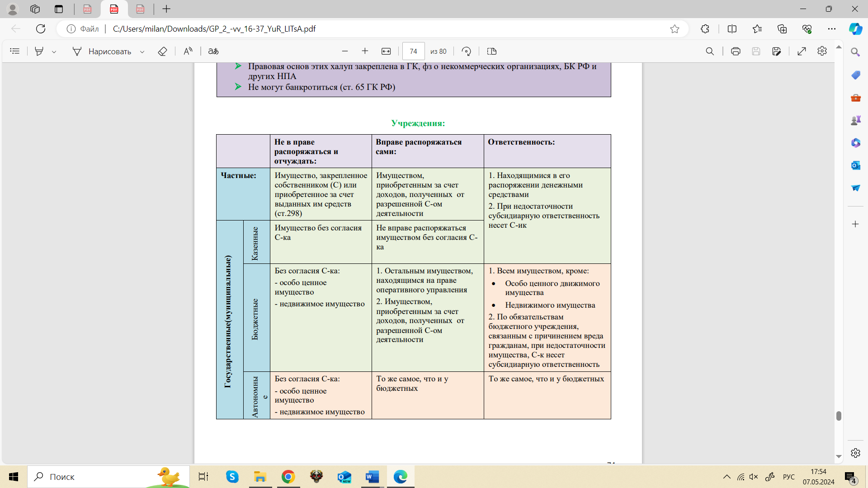Switch to the third PDF tab
The image size is (868, 488).
(x=140, y=9)
